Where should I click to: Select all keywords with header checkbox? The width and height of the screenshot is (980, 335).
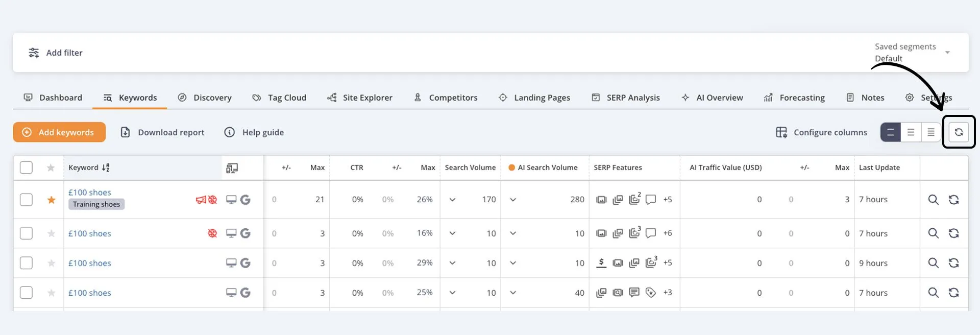coord(26,167)
